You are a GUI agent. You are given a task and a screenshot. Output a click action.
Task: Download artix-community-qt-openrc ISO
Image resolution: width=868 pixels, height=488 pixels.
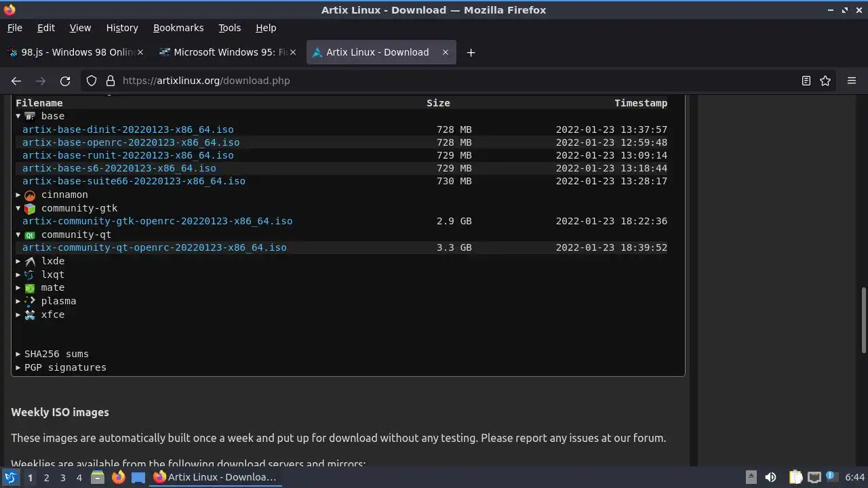click(155, 247)
